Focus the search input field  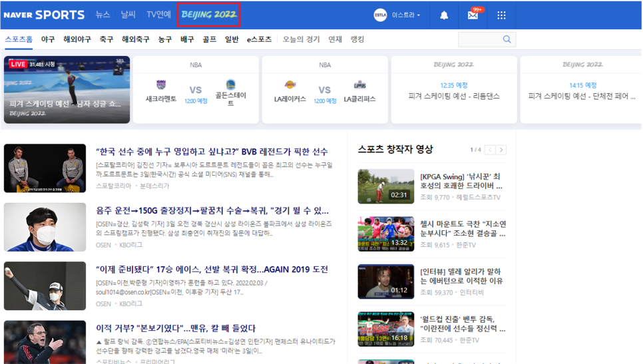pos(480,39)
